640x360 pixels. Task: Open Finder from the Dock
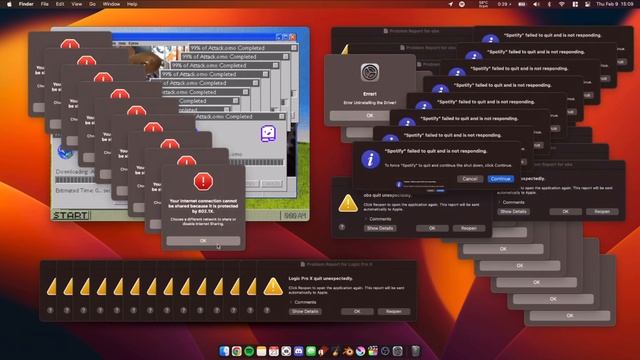[224, 351]
